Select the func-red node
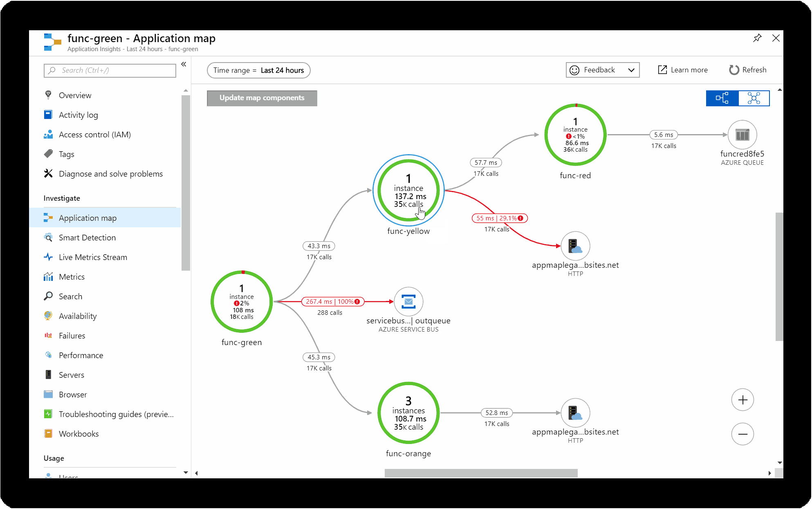Viewport: 812px width, 509px height. [x=575, y=135]
